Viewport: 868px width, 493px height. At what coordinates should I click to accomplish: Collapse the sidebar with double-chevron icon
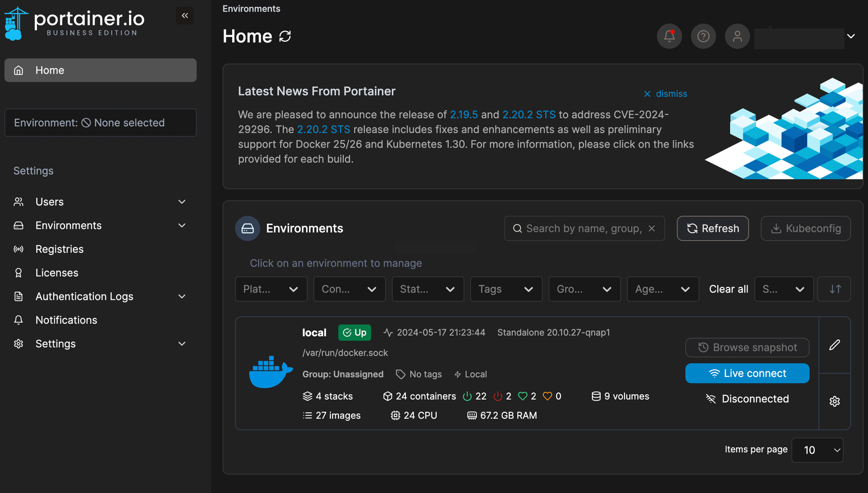pyautogui.click(x=184, y=16)
